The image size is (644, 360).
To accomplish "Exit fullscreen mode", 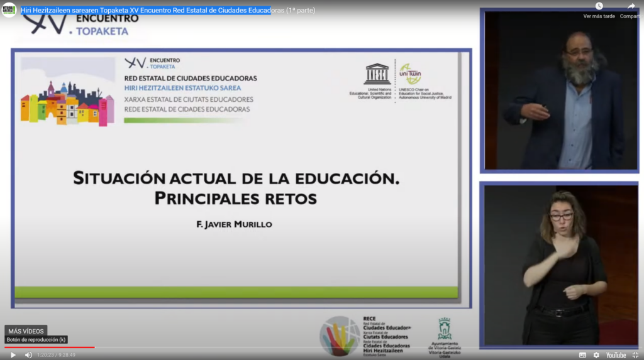I will [635, 355].
